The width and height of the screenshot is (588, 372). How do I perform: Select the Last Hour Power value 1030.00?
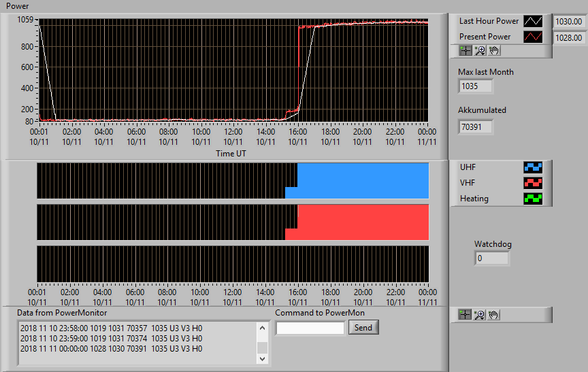click(x=569, y=21)
